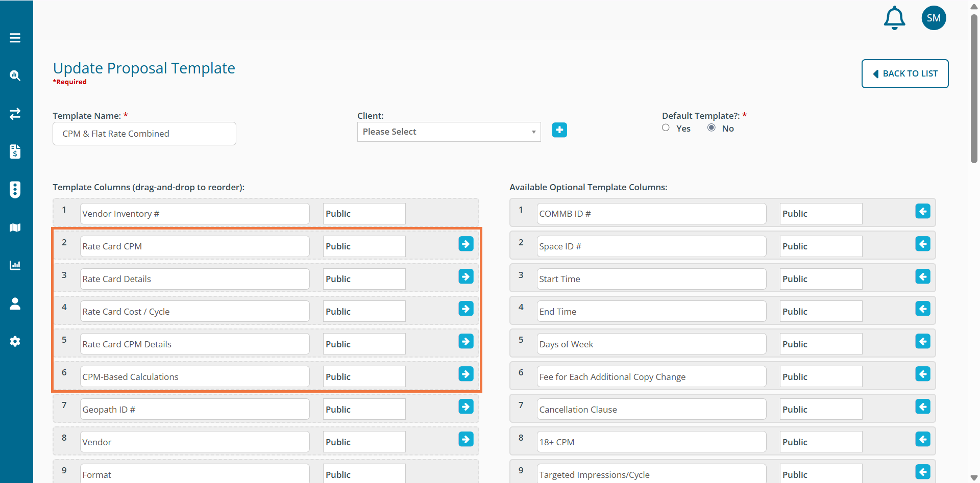980x483 pixels.
Task: Expand the Client Please Select dropdown
Action: click(449, 132)
